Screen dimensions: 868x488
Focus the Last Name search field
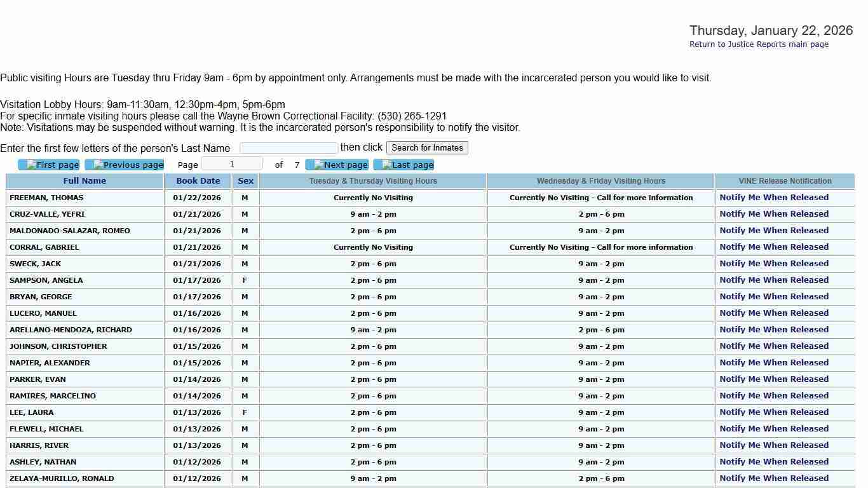pyautogui.click(x=288, y=148)
